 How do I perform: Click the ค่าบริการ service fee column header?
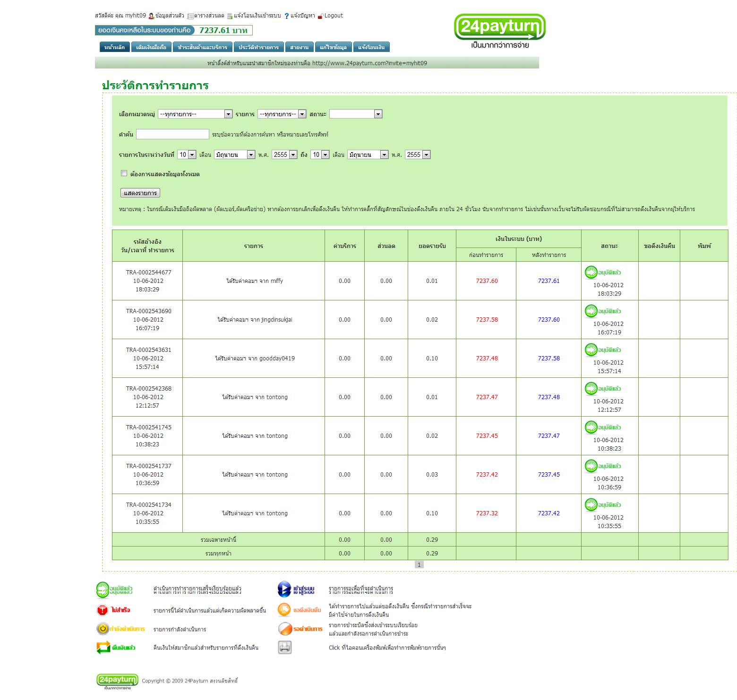coord(345,246)
